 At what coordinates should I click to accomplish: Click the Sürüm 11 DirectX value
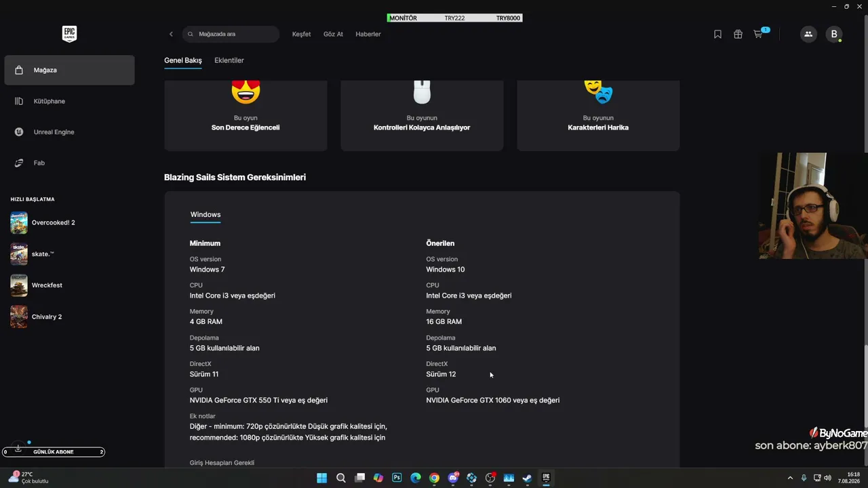(x=204, y=374)
